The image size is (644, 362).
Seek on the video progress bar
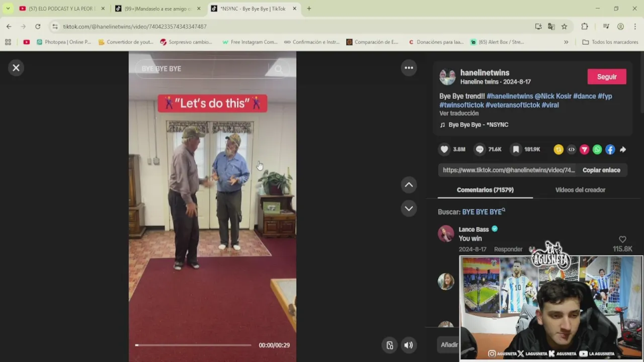(x=193, y=345)
